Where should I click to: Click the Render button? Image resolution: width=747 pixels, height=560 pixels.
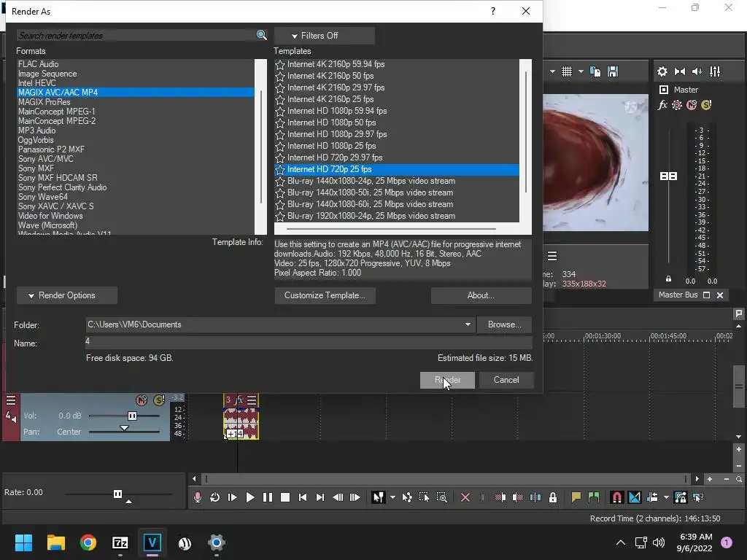tap(447, 380)
